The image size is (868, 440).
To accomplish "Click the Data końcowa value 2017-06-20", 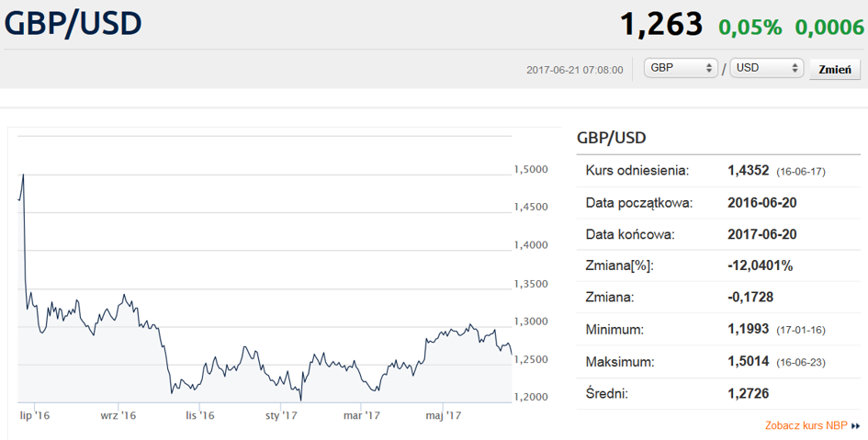I will click(x=761, y=234).
